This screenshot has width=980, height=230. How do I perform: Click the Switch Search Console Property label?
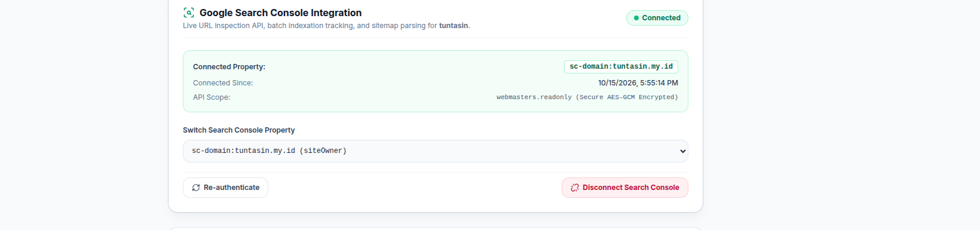[x=239, y=130]
